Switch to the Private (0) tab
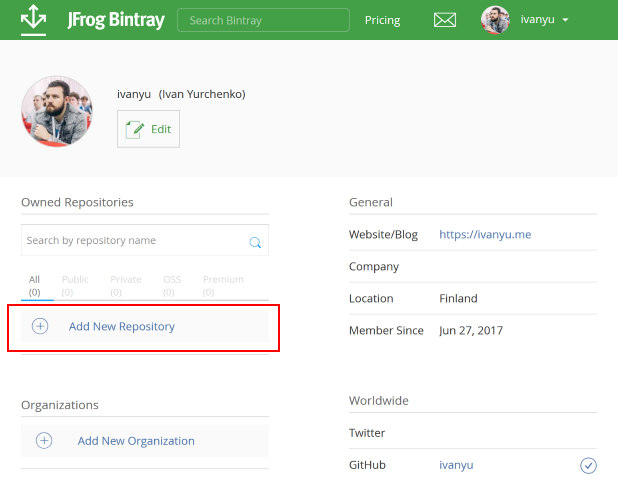Viewport: 618px width, 480px height. tap(125, 286)
